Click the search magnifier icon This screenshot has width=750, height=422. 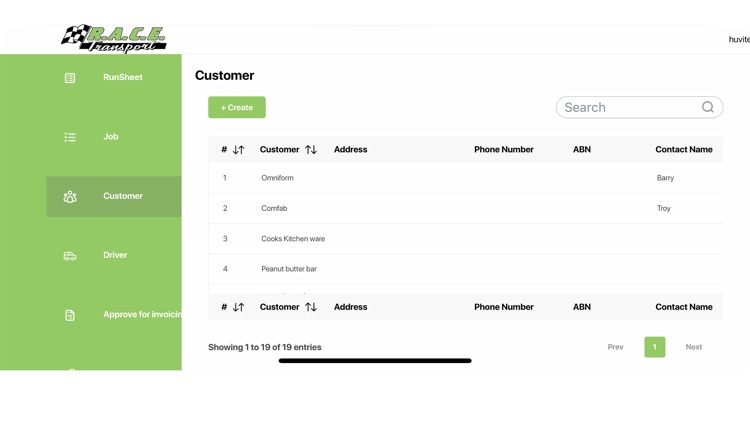pyautogui.click(x=708, y=107)
